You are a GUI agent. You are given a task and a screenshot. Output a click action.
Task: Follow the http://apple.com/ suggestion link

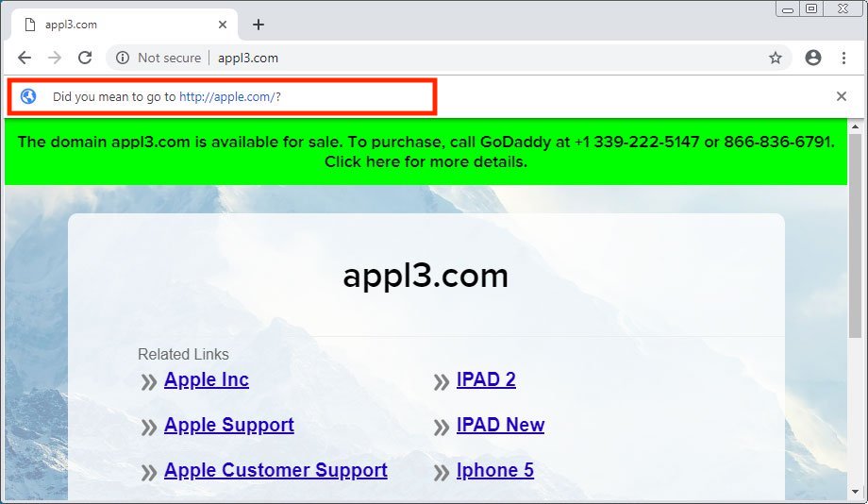click(227, 97)
